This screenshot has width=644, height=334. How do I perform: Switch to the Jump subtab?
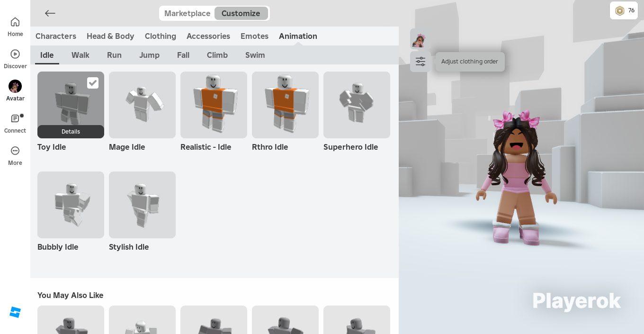click(x=149, y=55)
